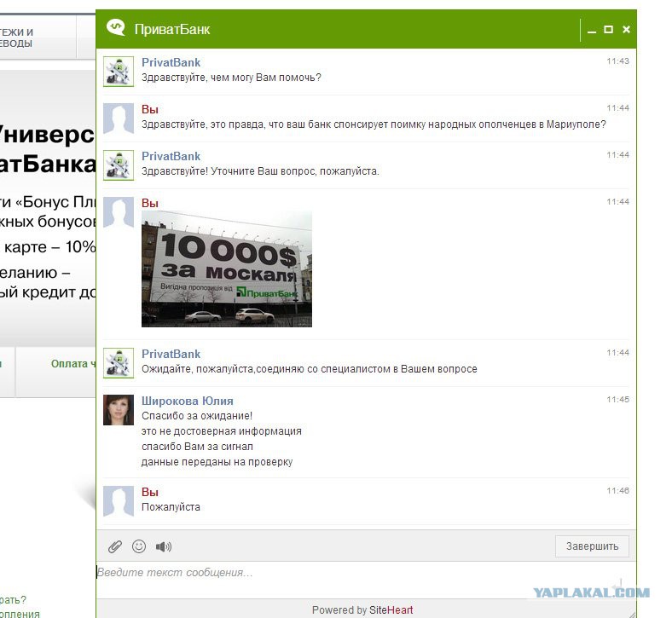Click the ПриватБанк title text in header
This screenshot has height=618, width=672.
click(172, 29)
